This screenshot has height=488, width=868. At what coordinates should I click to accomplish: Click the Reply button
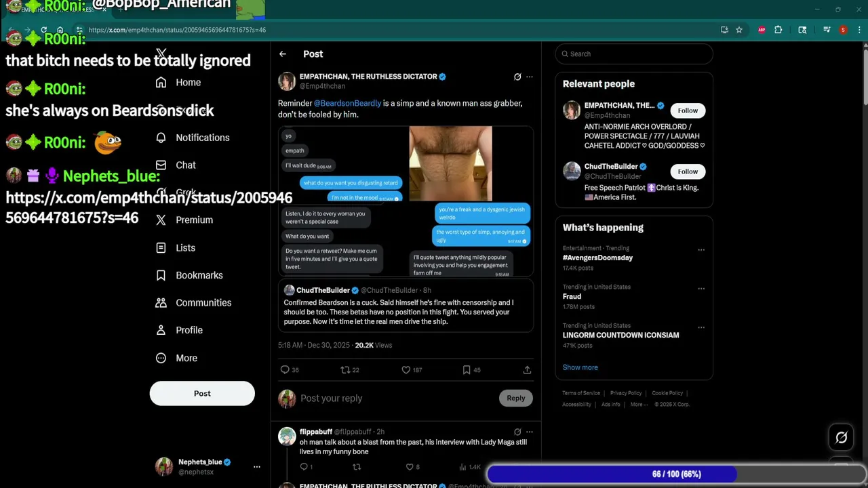516,399
